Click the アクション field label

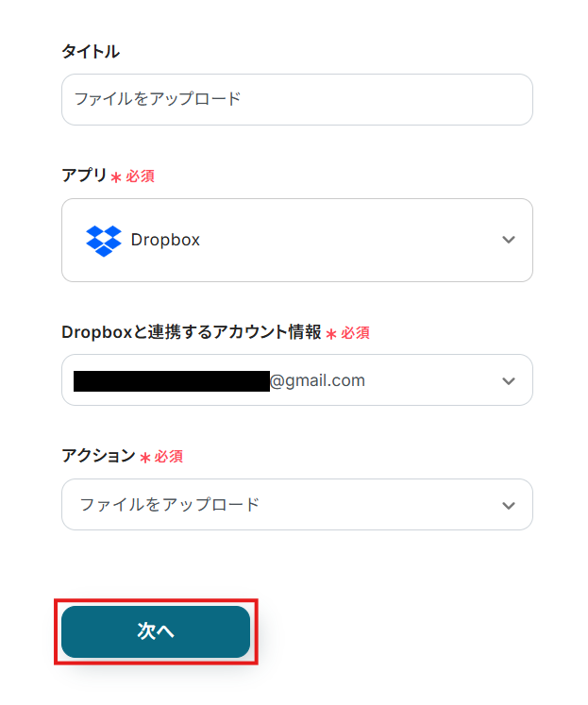[x=98, y=456]
